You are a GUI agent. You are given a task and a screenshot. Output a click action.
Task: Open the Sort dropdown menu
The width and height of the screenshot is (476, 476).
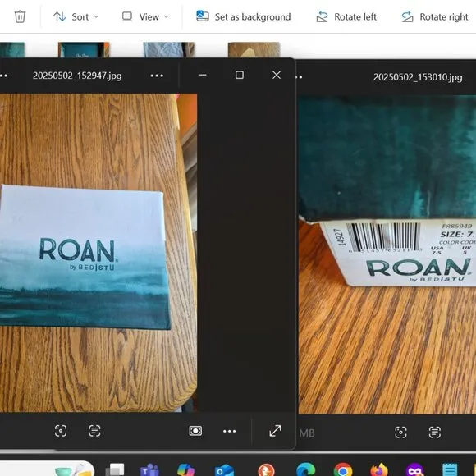pos(76,16)
